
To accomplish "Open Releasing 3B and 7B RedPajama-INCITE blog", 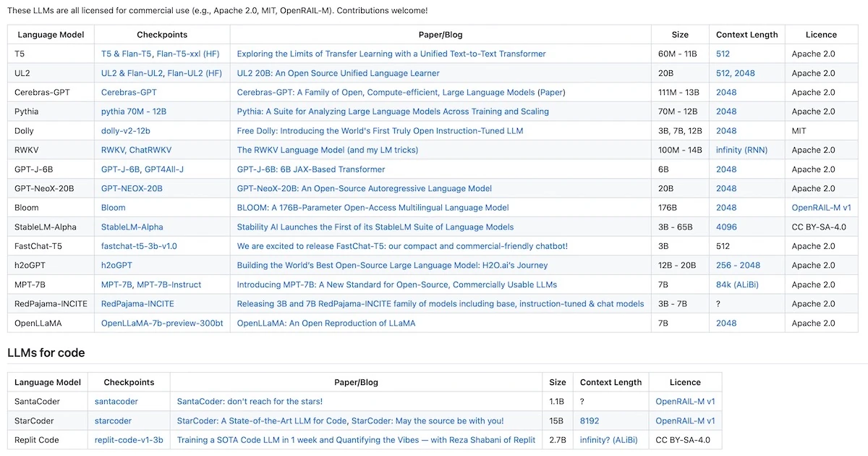I will tap(441, 304).
